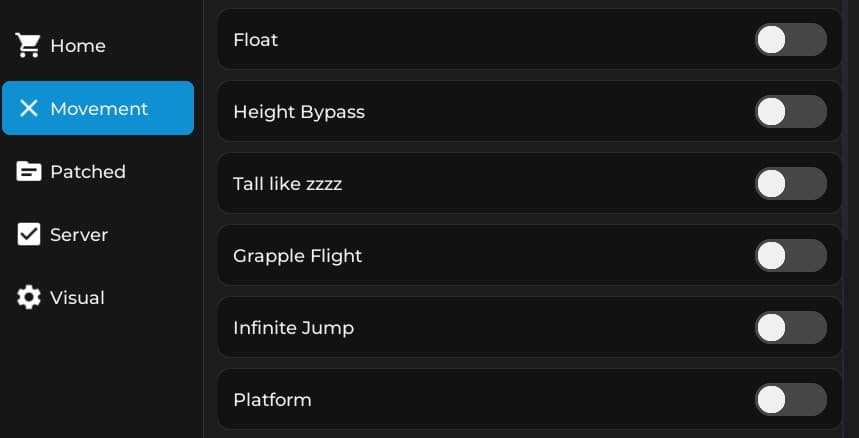Click the checkbox icon beside Server
This screenshot has width=859, height=438.
tap(29, 234)
